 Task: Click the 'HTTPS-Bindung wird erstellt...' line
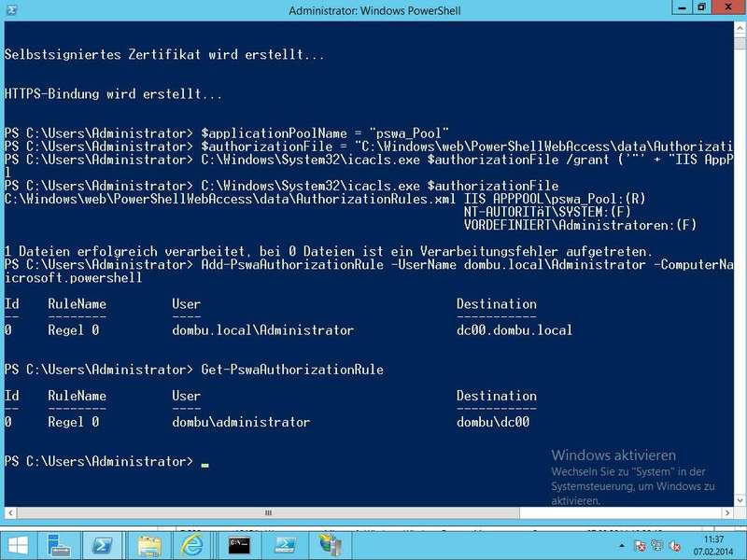(113, 94)
